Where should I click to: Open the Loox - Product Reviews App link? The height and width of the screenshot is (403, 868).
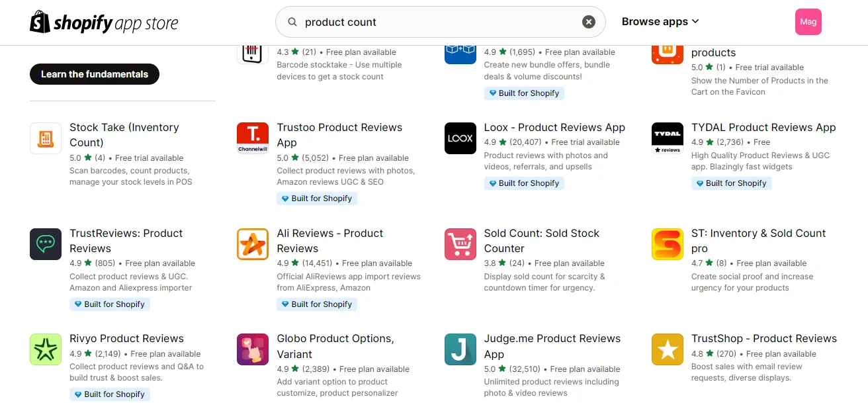(x=554, y=127)
